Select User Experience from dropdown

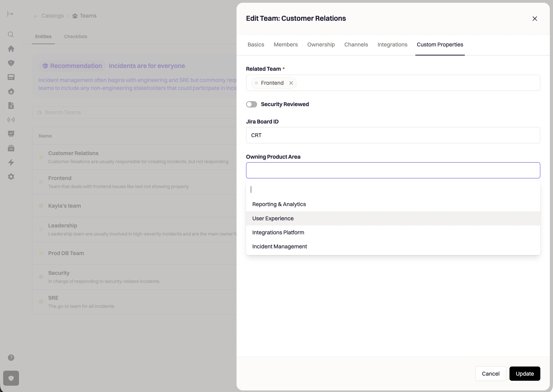point(273,219)
